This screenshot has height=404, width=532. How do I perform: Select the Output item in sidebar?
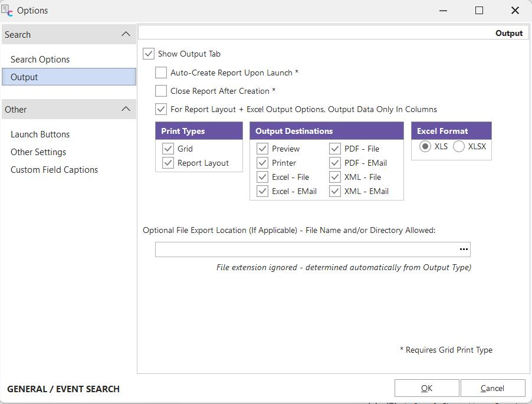24,77
